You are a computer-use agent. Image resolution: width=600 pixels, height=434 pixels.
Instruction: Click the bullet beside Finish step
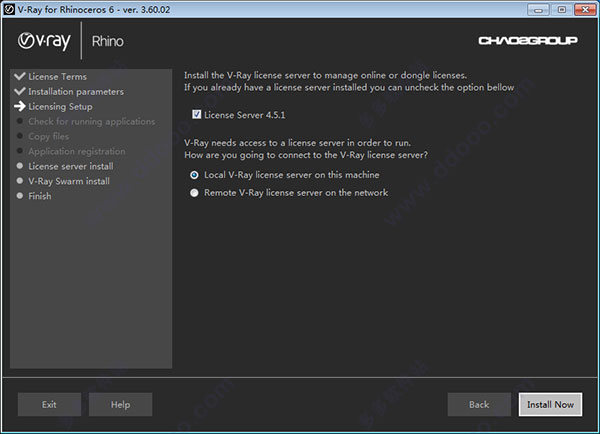(x=20, y=196)
